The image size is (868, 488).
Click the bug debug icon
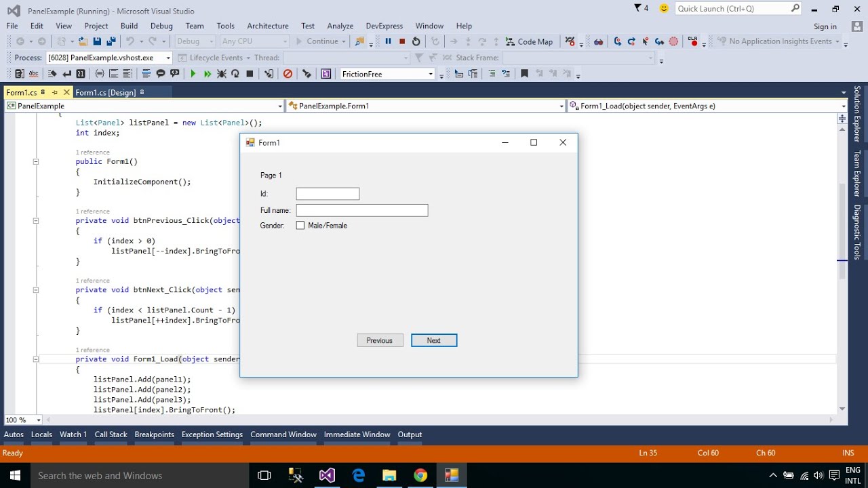pos(222,74)
